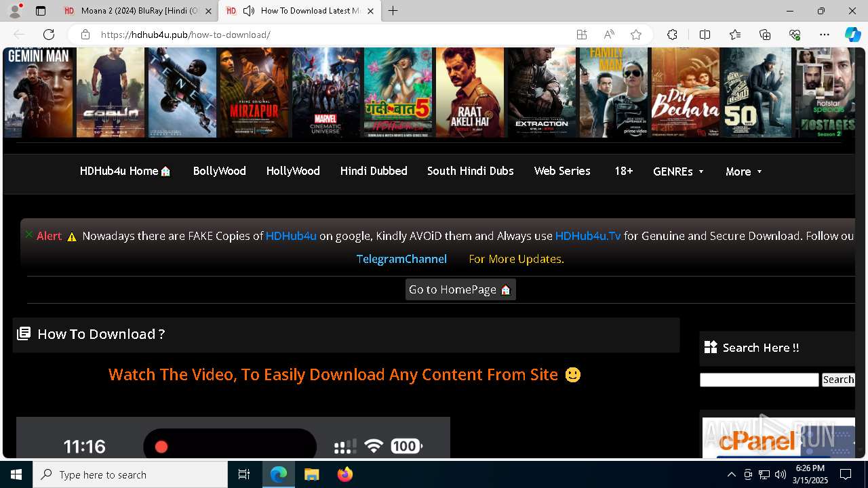This screenshot has width=868, height=488.
Task: Play the how-to-download video
Action: (x=233, y=437)
